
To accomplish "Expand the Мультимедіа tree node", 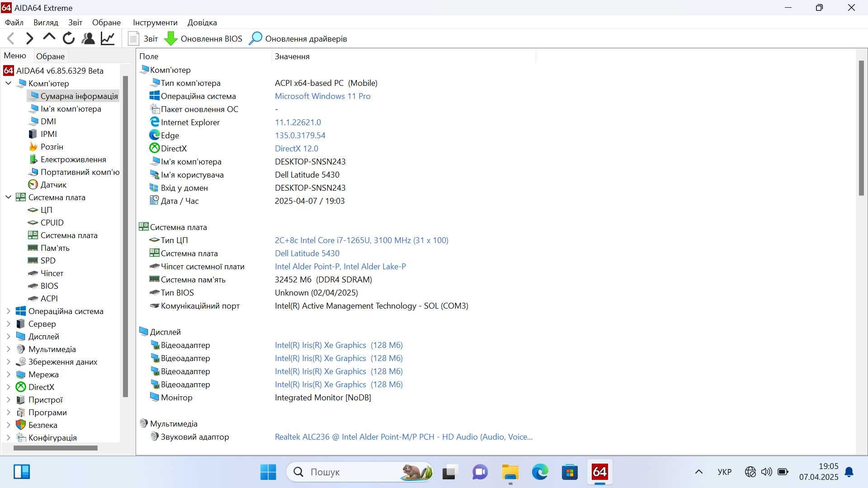I will coord(8,349).
